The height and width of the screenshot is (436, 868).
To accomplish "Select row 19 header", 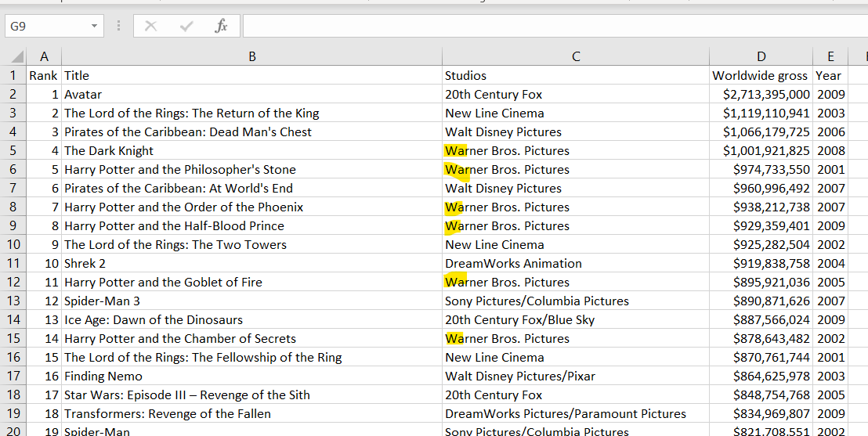I will pos(13,414).
